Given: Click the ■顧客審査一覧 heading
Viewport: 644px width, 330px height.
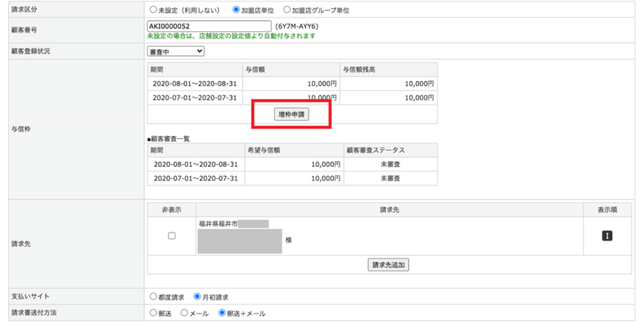Looking at the screenshot, I should click(x=169, y=139).
